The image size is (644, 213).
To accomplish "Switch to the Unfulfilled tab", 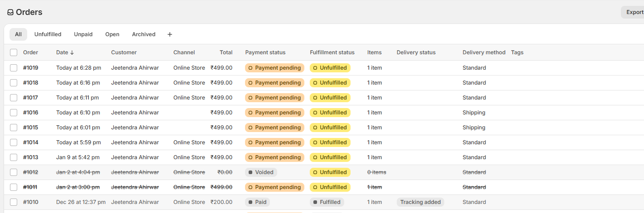I will [x=48, y=34].
